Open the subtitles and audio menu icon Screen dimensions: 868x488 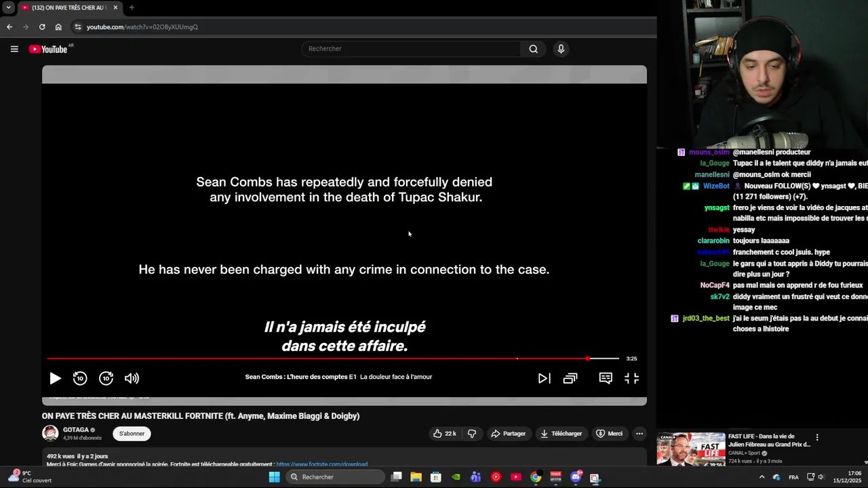click(x=606, y=378)
